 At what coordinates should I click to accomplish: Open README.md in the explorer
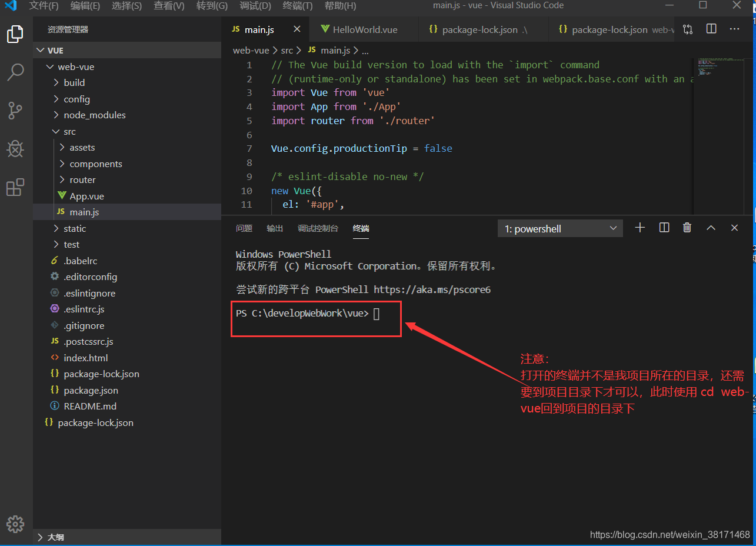click(x=127, y=407)
